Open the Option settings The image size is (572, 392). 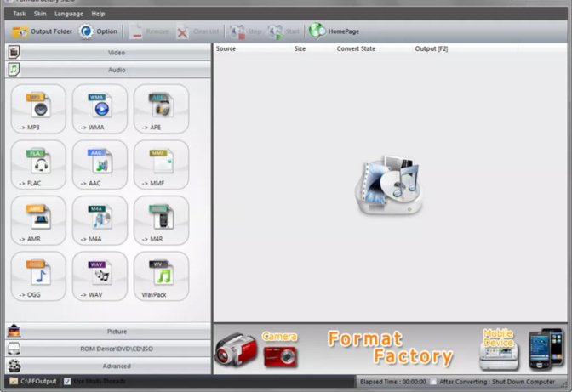point(99,31)
